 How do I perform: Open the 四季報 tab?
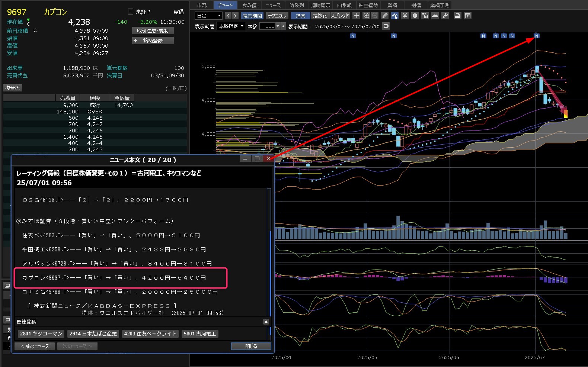coord(345,5)
